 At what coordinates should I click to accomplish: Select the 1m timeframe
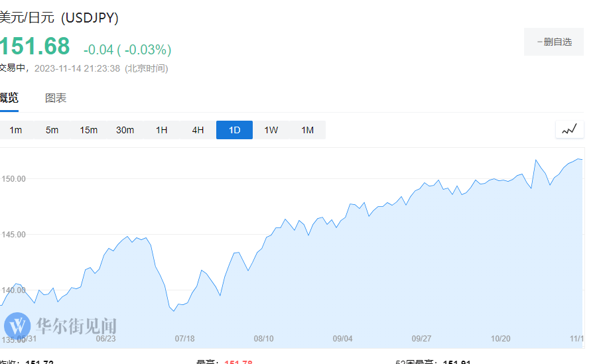(x=16, y=130)
